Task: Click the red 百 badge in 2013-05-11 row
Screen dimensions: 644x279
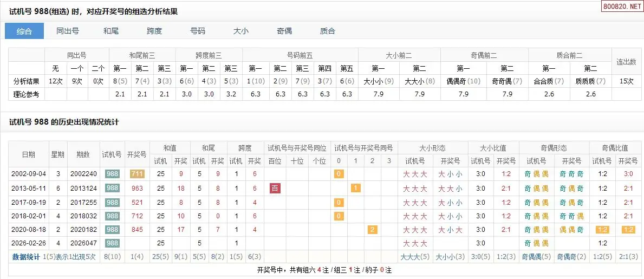Action: coord(275,188)
